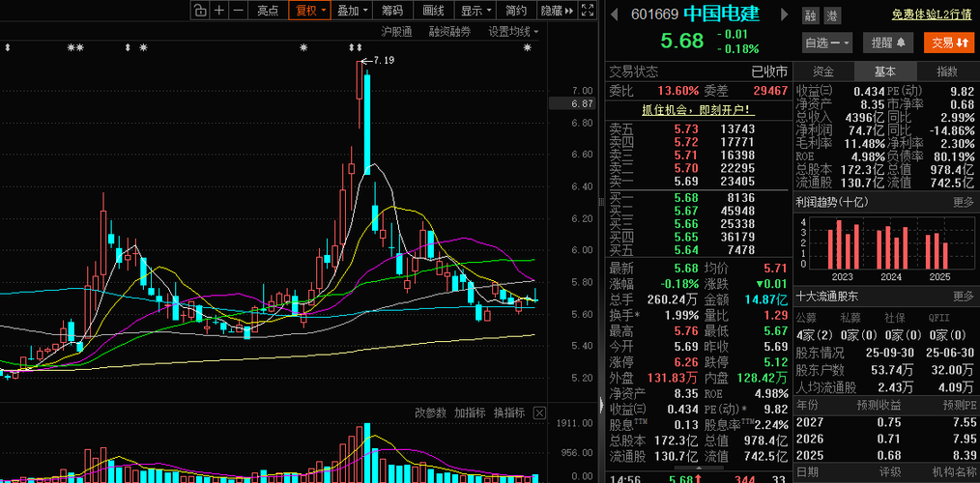Go to next stock with right arrow
980x483 pixels.
[785, 14]
